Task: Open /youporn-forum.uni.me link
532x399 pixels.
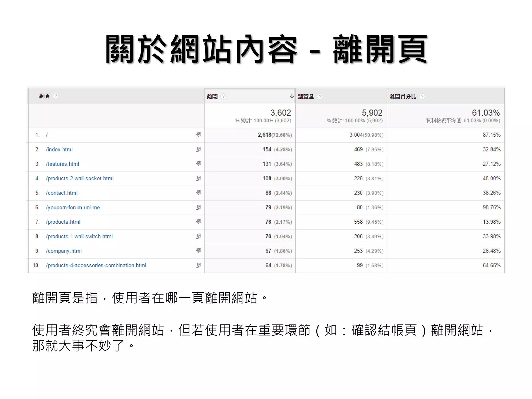Action: pos(73,207)
